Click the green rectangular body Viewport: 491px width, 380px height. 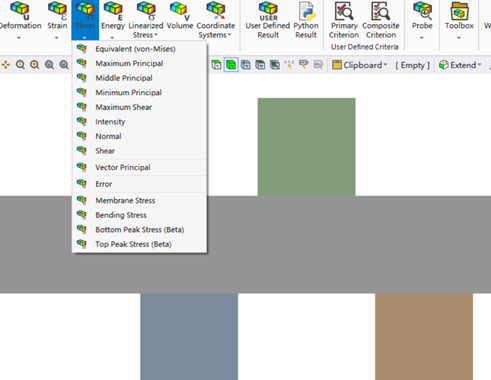[x=306, y=147]
